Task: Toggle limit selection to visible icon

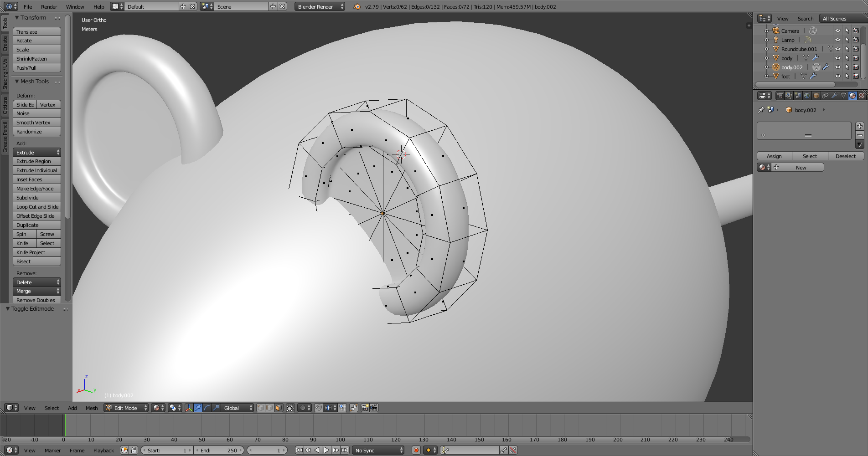Action: (290, 408)
